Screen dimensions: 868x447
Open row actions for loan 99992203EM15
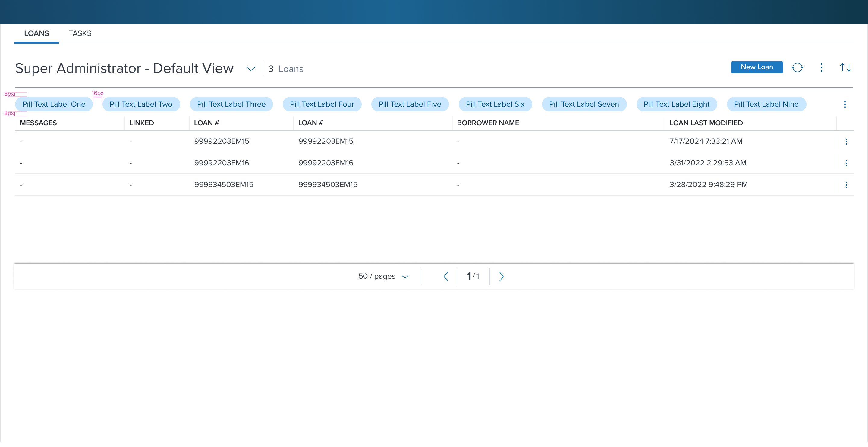click(846, 142)
